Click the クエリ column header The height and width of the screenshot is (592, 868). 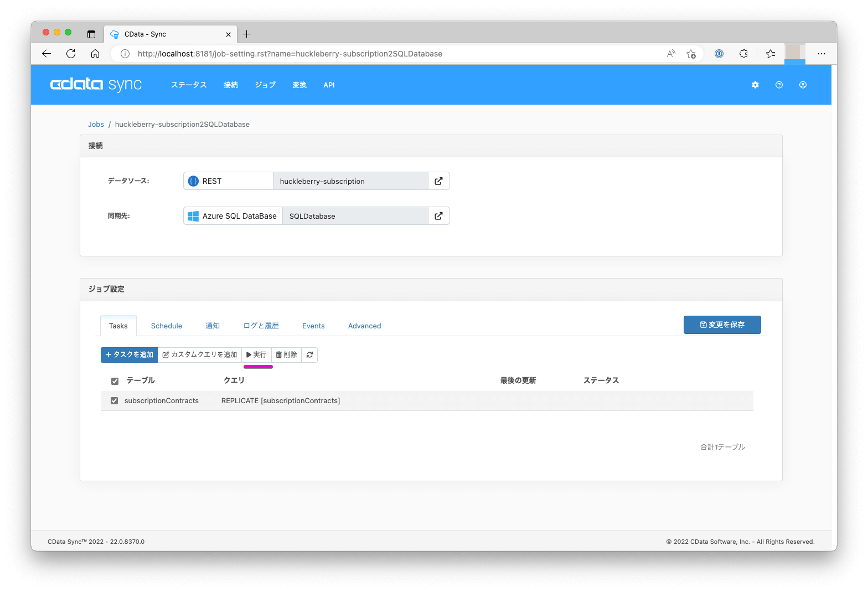[x=234, y=380]
